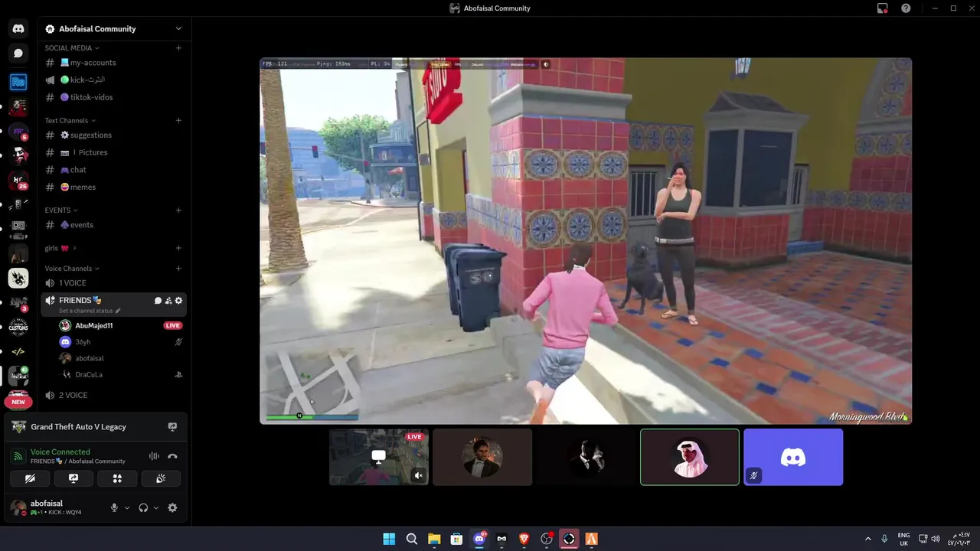Disconnect from the voice channel

172,456
